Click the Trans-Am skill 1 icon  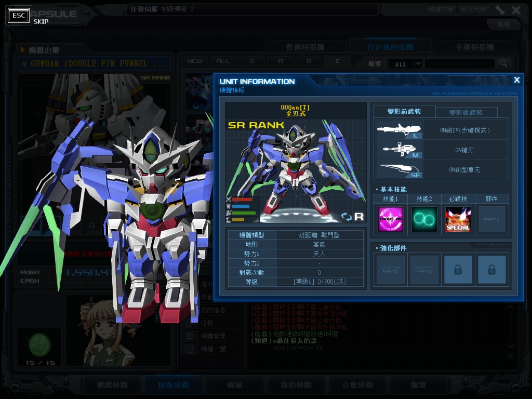tap(391, 219)
